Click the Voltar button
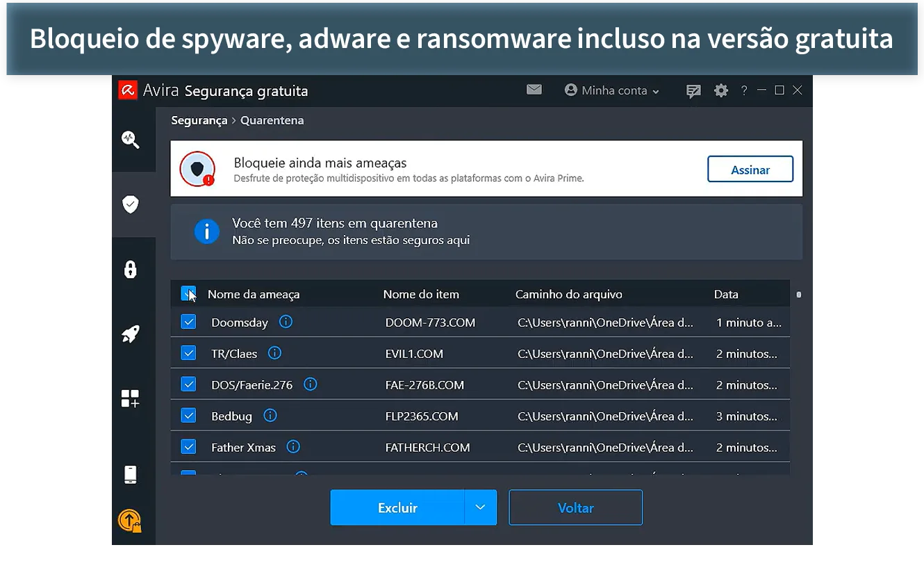 [x=575, y=507]
